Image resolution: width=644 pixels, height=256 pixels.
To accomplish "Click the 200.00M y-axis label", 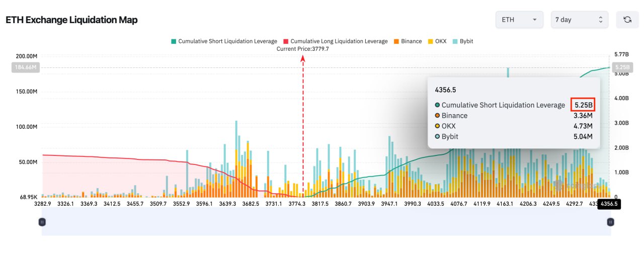I will [27, 56].
